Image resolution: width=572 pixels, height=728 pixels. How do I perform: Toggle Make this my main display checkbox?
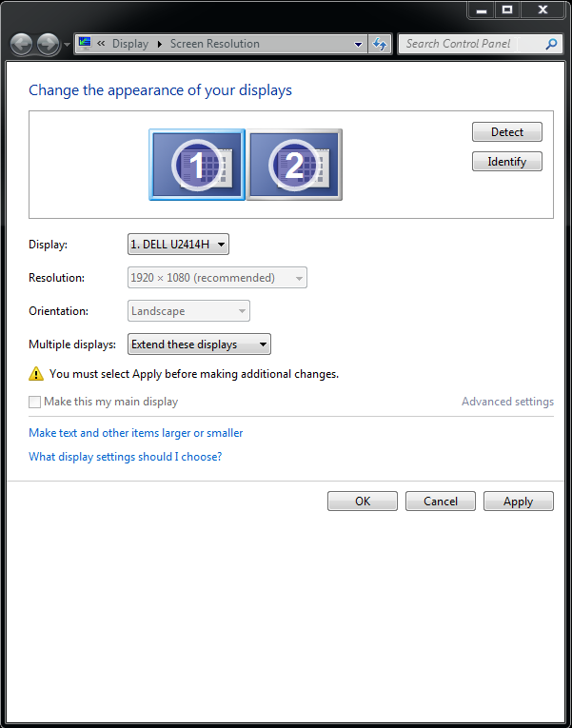[35, 402]
